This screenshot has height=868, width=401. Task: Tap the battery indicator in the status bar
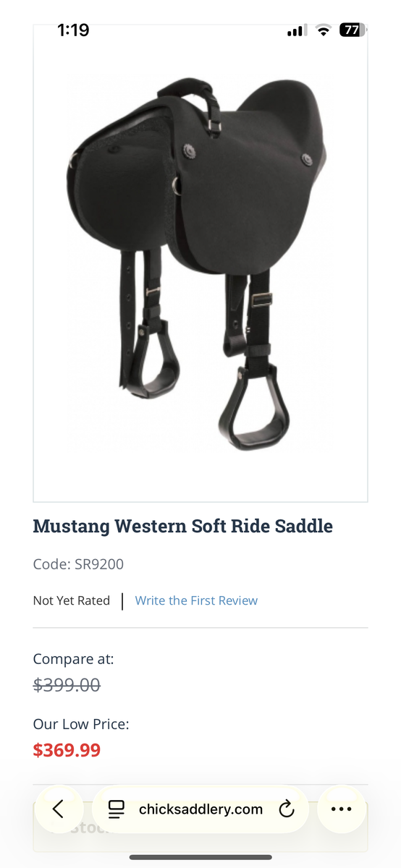click(x=353, y=30)
